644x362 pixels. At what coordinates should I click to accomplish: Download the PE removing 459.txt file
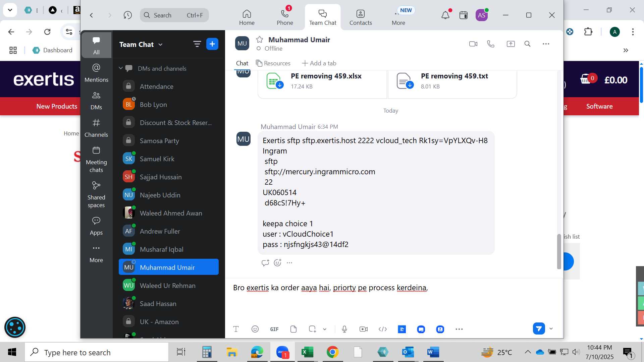tap(410, 85)
